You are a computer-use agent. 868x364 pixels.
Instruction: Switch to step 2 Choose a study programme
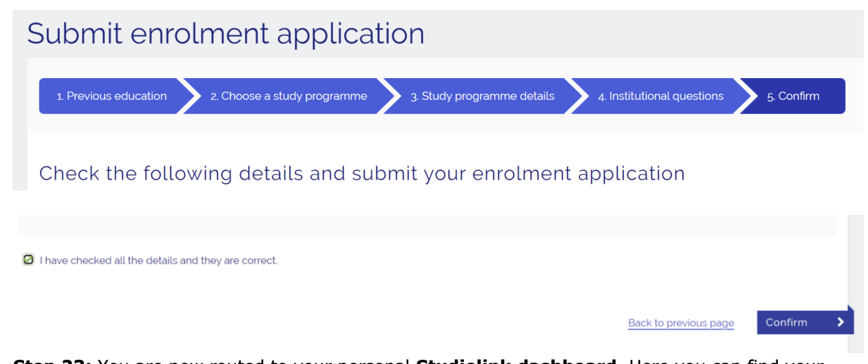coord(289,96)
